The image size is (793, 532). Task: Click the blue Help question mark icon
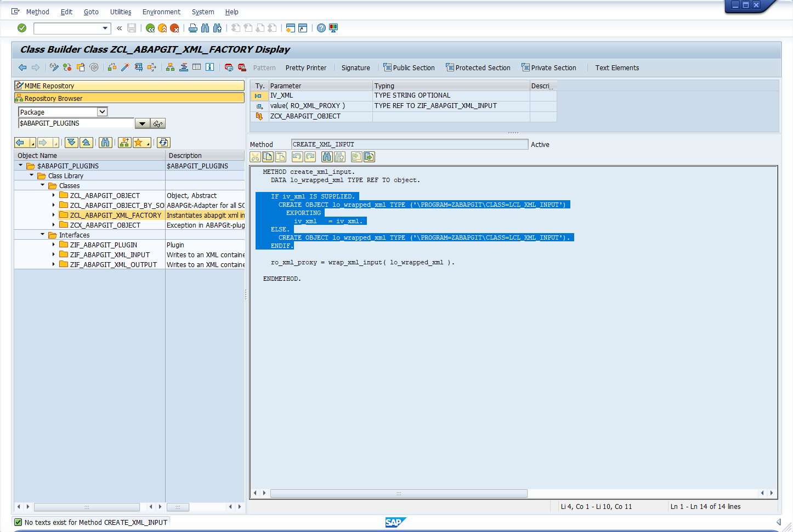pyautogui.click(x=321, y=28)
